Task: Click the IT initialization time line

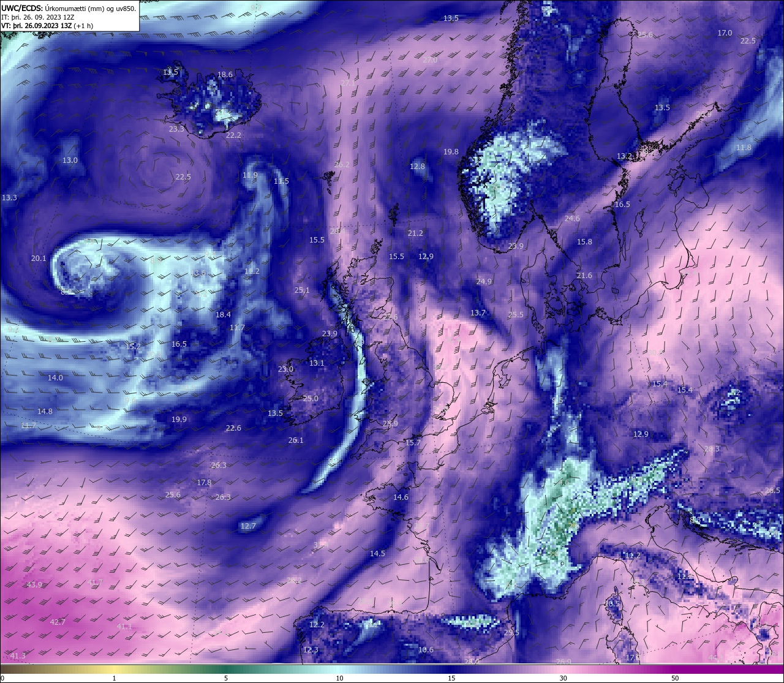Action: (x=38, y=17)
